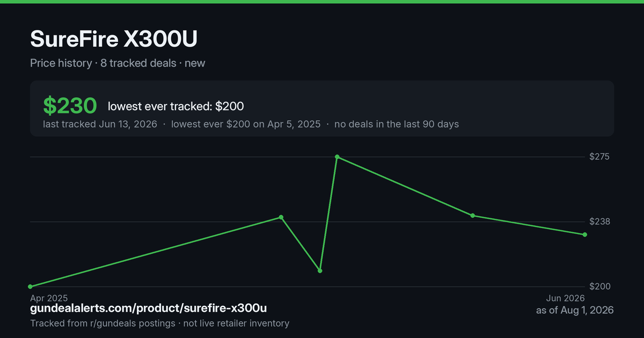The height and width of the screenshot is (338, 644).
Task: Click the $200 axis label
Action: (x=600, y=286)
